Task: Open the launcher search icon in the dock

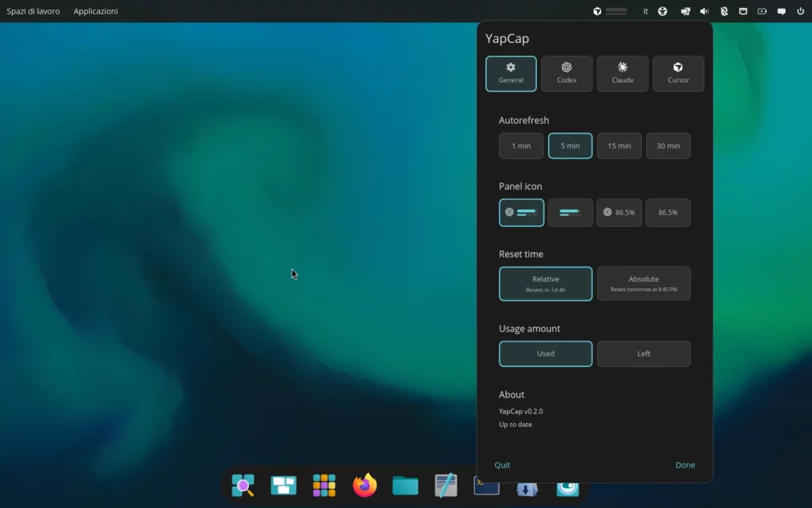Action: click(243, 485)
